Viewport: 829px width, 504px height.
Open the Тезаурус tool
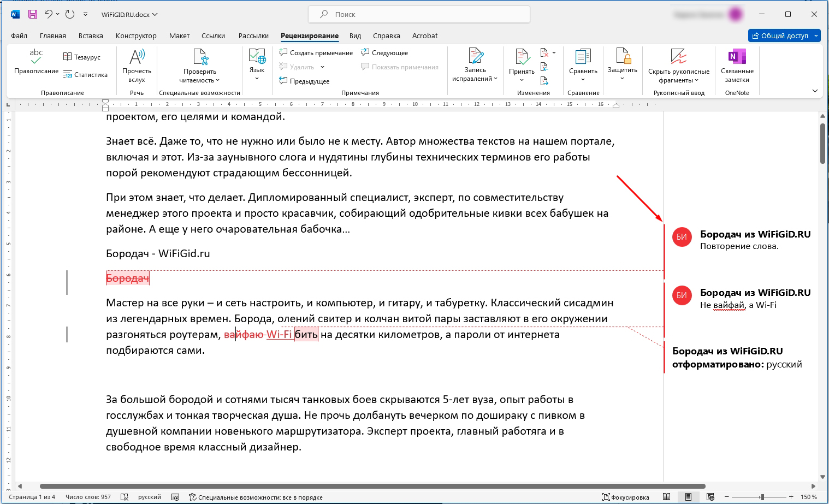[x=82, y=57]
